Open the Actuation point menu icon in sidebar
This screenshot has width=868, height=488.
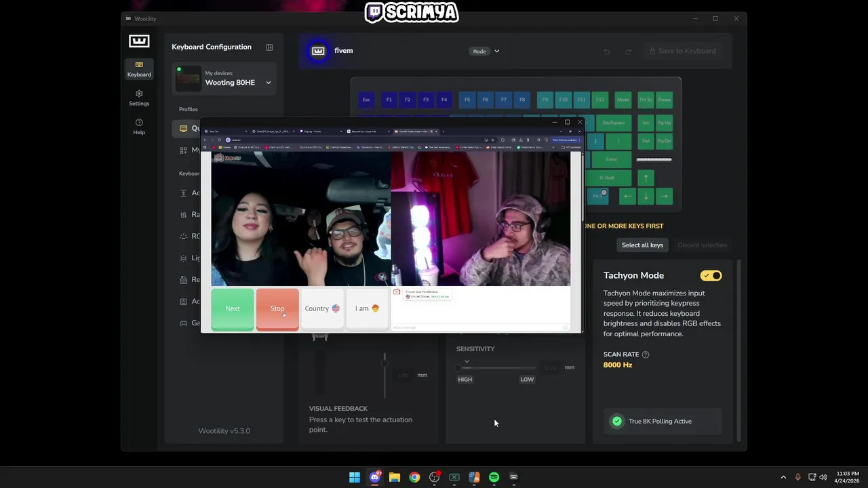pos(183,193)
